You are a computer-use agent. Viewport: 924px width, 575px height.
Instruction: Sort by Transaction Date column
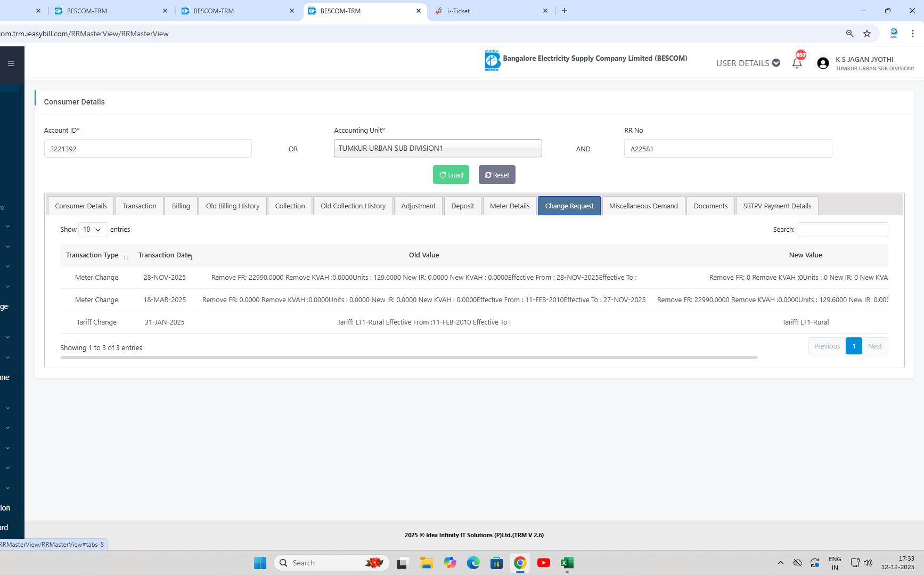pyautogui.click(x=166, y=255)
